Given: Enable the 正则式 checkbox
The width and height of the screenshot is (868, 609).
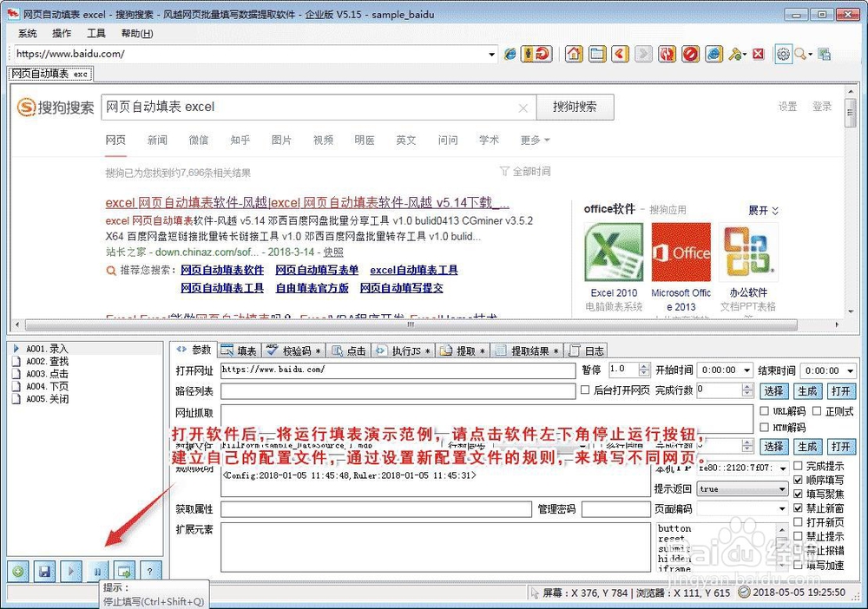Looking at the screenshot, I should pos(817,411).
